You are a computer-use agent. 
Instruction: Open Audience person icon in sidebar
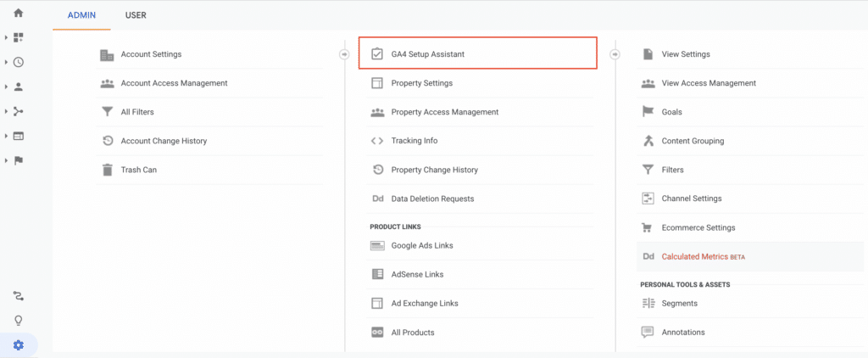tap(19, 87)
